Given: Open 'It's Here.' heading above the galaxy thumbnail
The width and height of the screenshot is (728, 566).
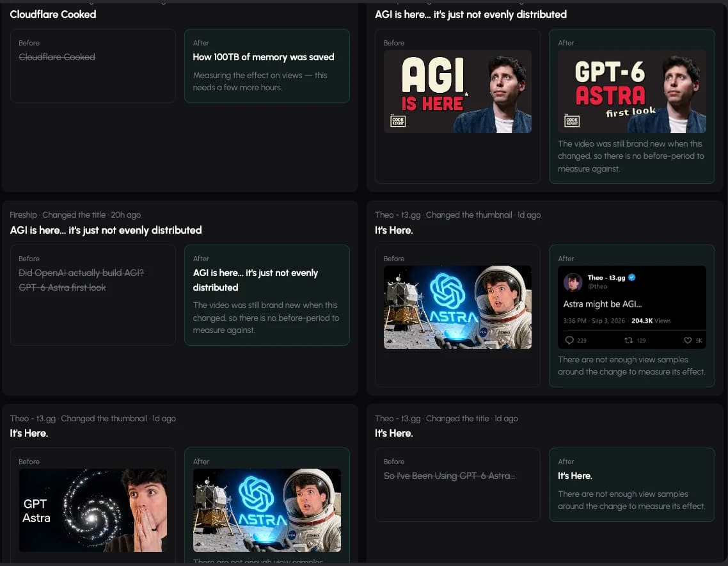Looking at the screenshot, I should (29, 433).
